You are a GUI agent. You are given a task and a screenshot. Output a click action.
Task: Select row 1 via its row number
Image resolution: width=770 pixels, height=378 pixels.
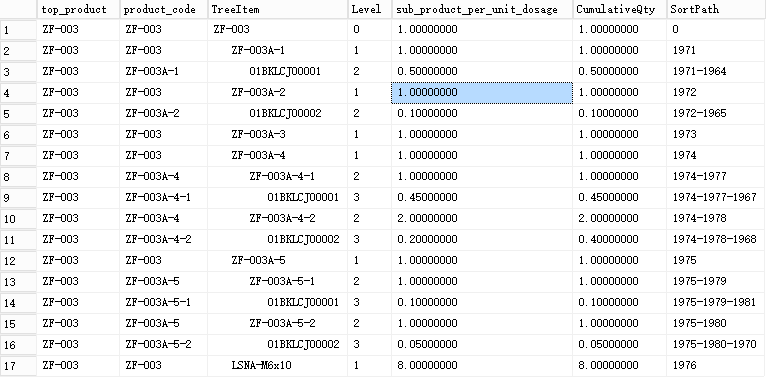click(x=18, y=30)
